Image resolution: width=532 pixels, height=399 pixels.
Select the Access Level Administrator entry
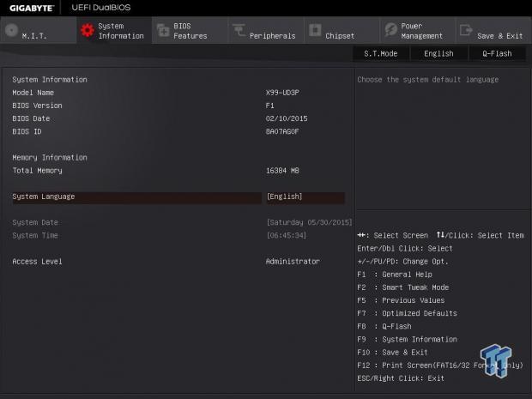293,261
